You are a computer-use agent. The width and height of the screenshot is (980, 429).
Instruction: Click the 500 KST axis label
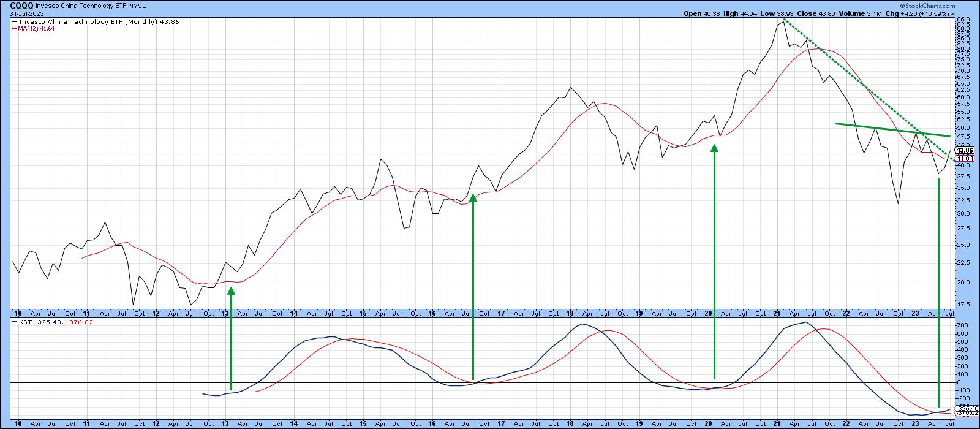coord(962,341)
